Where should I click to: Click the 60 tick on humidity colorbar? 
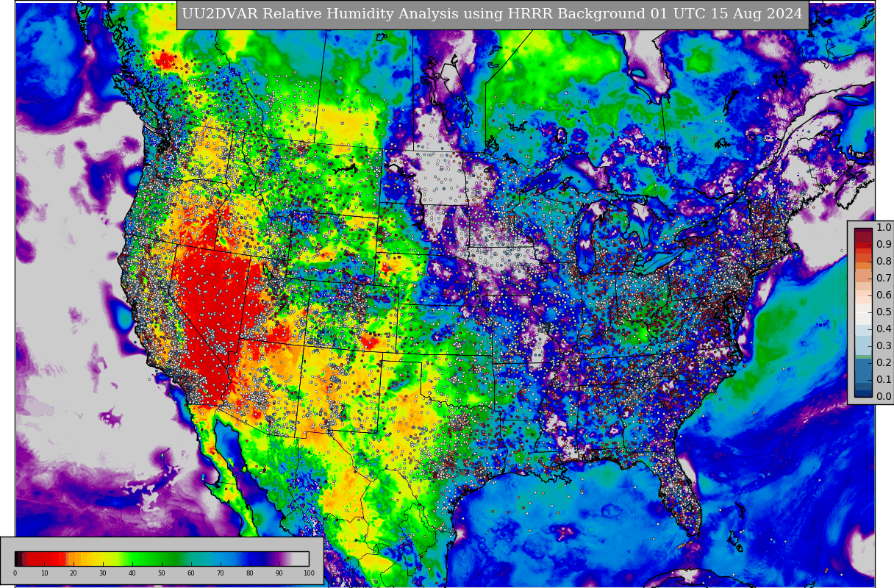coord(191,573)
